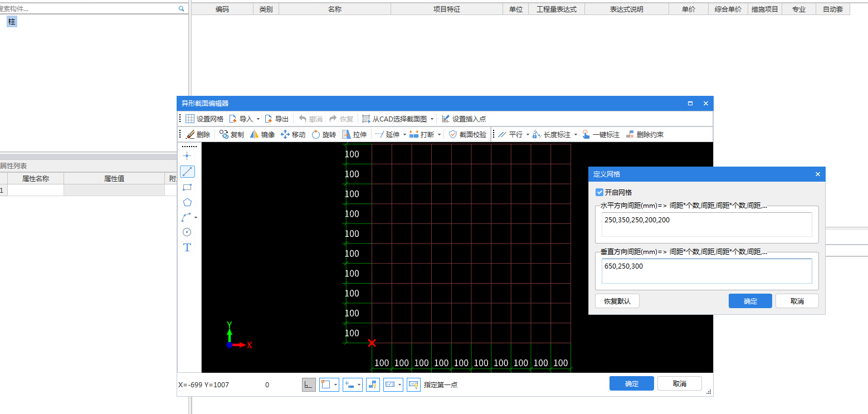The height and width of the screenshot is (414, 868).
Task: Select the point drawing tool
Action: point(187,156)
